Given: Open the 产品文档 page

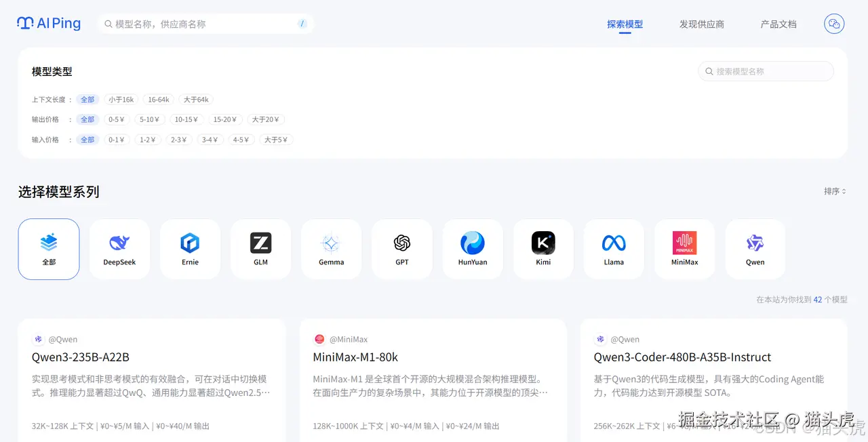Looking at the screenshot, I should [x=778, y=24].
